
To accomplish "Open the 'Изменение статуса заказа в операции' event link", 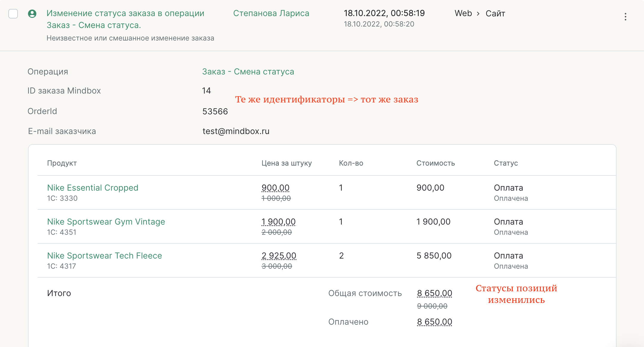I will coord(125,19).
